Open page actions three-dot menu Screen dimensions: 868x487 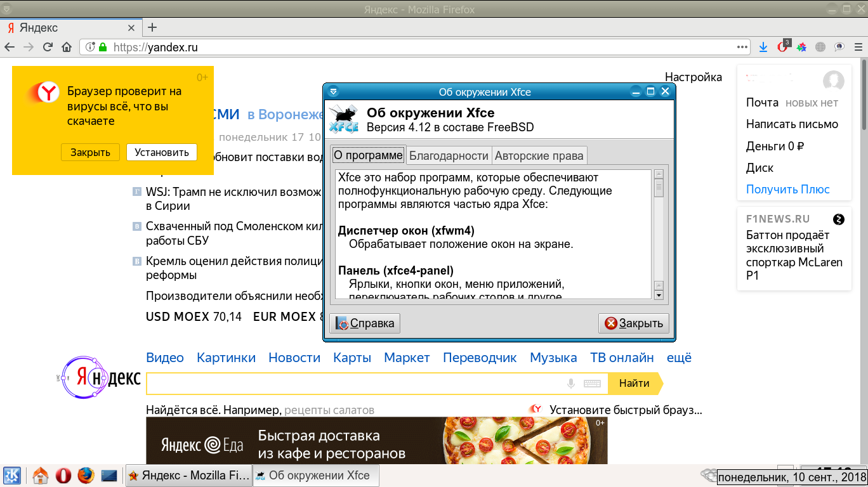coord(743,47)
